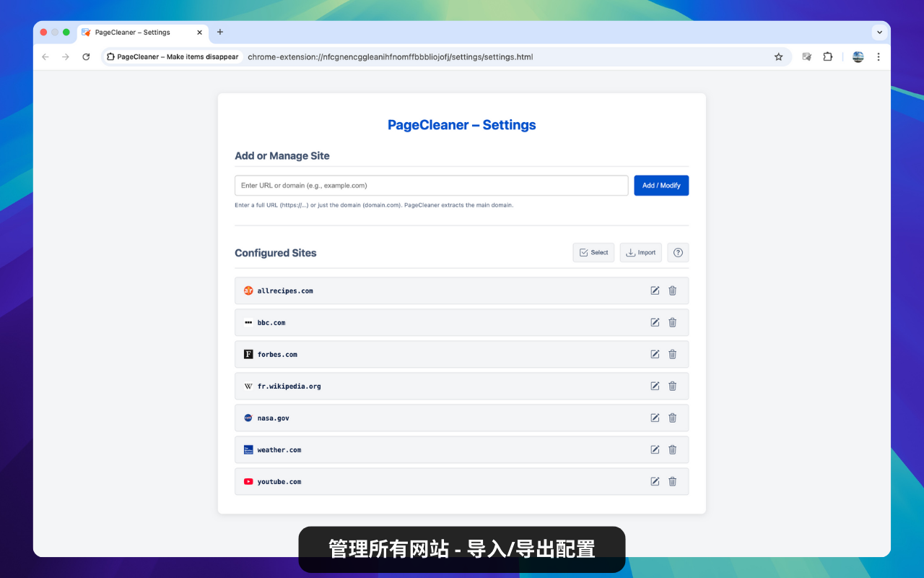Open the Chrome extensions puzzle icon
924x578 pixels.
(827, 56)
